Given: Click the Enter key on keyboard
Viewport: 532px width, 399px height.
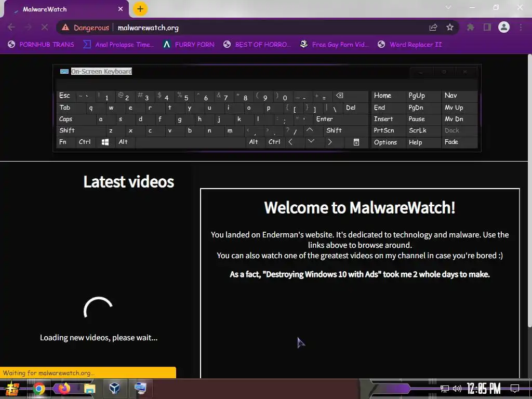Looking at the screenshot, I should pos(341,119).
